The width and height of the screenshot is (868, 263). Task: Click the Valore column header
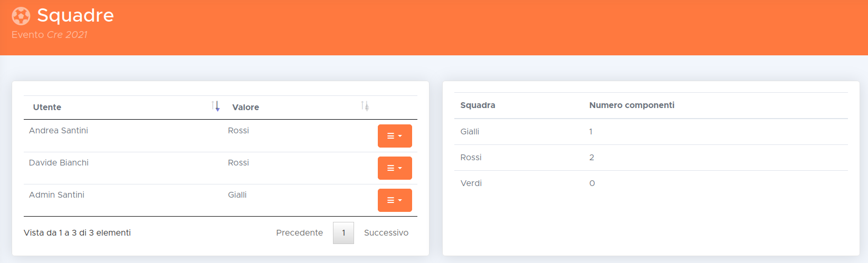tap(245, 107)
